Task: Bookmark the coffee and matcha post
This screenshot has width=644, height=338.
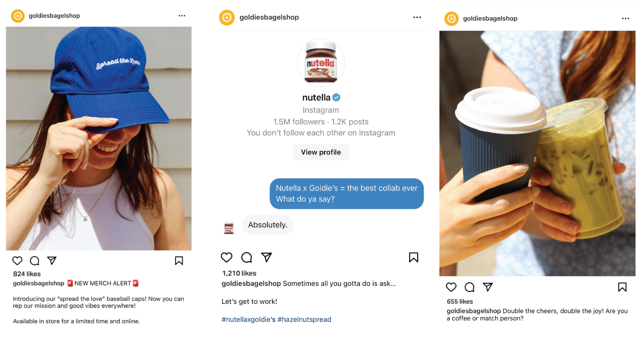Action: pyautogui.click(x=622, y=287)
